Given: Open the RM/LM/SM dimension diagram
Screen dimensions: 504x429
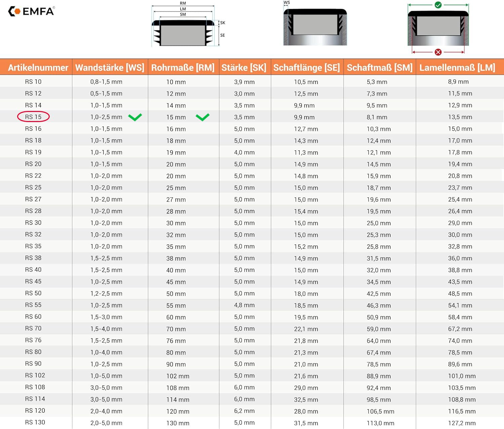Looking at the screenshot, I should point(188,24).
